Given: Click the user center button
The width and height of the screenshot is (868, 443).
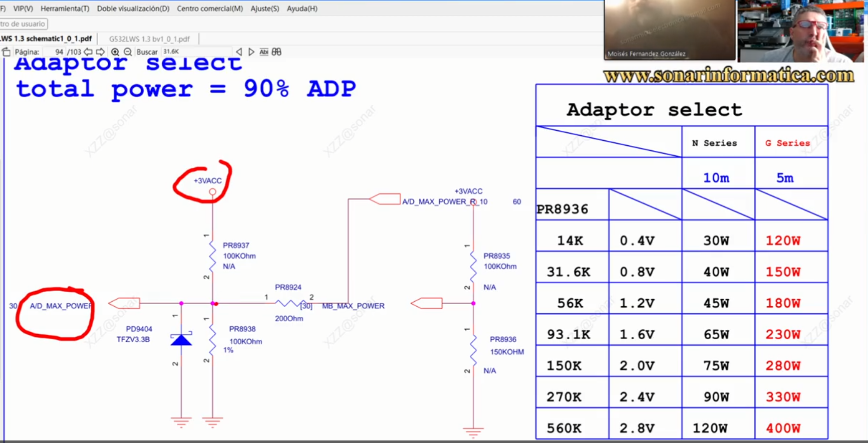Looking at the screenshot, I should coord(23,24).
